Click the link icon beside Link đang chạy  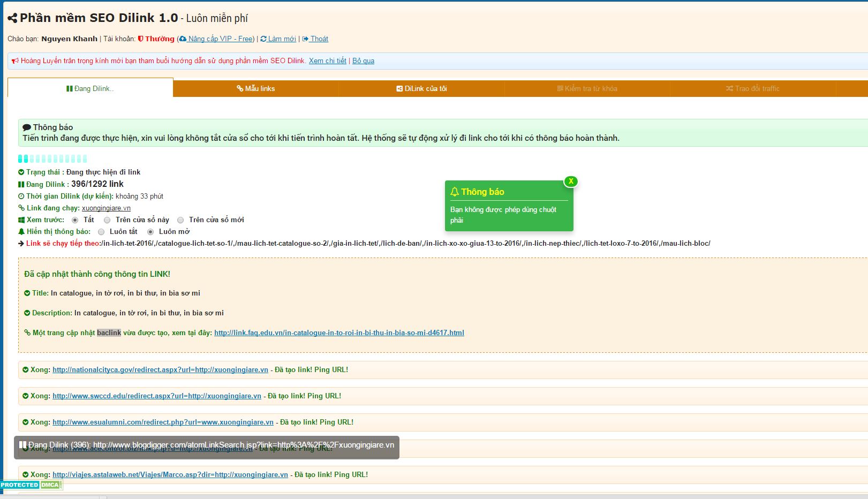21,208
